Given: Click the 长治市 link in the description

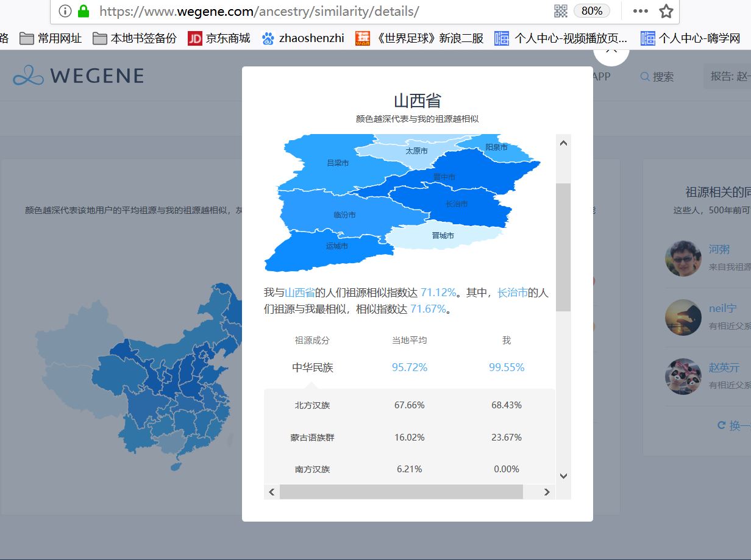Looking at the screenshot, I should coord(512,292).
